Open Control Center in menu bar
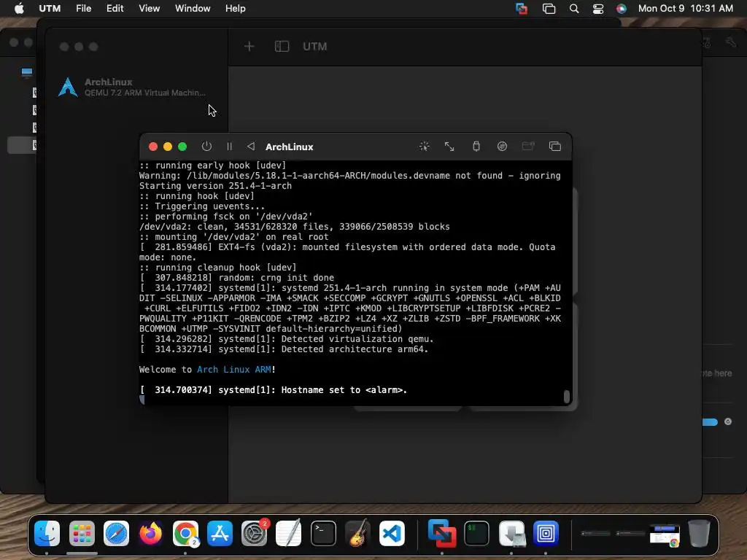 tap(598, 9)
